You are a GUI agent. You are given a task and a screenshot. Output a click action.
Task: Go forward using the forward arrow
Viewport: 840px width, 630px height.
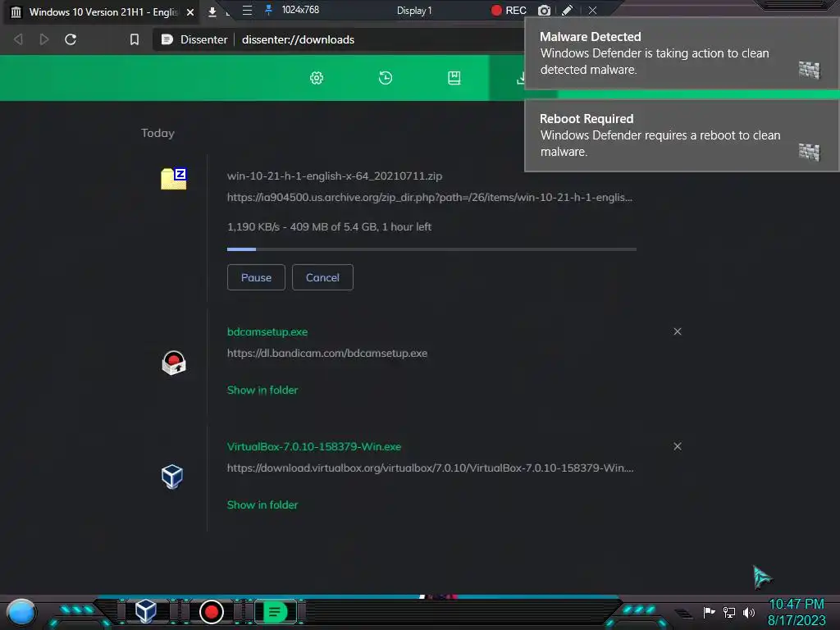tap(44, 39)
